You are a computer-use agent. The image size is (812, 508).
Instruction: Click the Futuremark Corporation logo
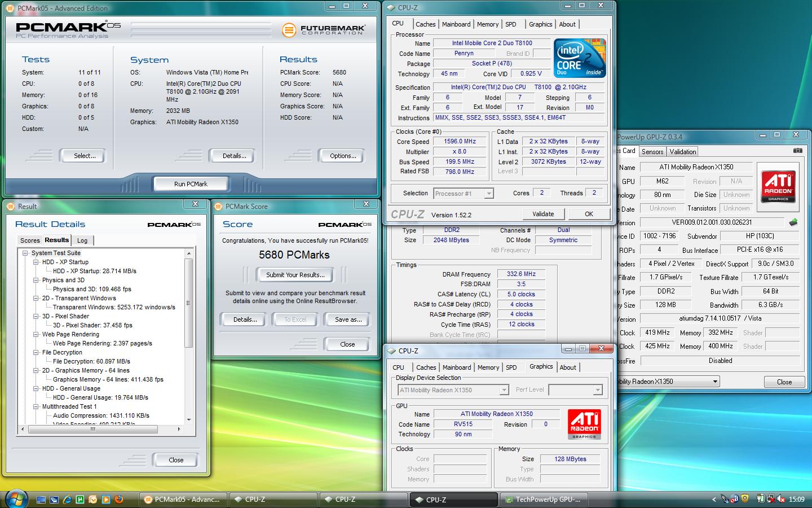324,29
